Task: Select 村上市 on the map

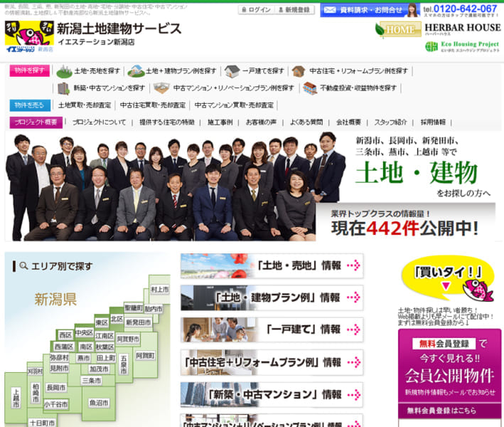Action: [x=160, y=289]
